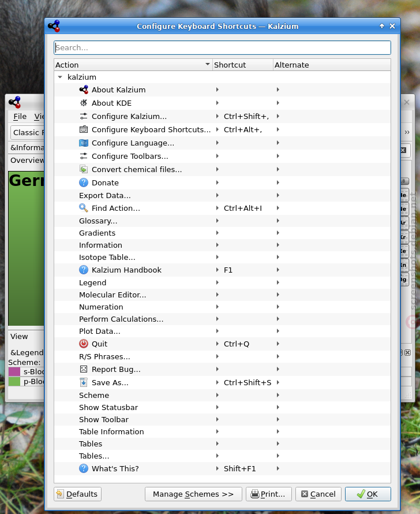Click the Report Bug icon
Viewport: 420px width, 514px height.
click(x=84, y=369)
